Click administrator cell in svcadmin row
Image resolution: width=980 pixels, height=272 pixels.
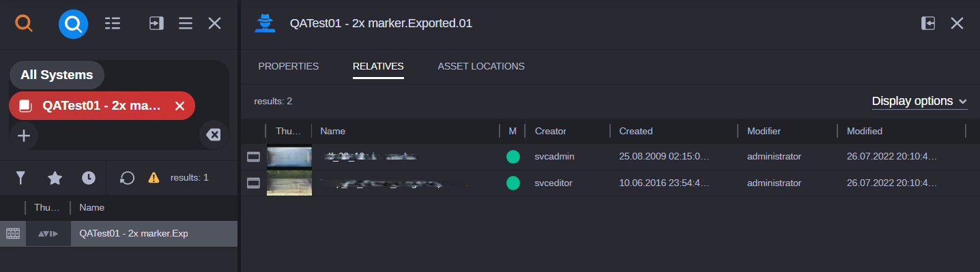(775, 157)
